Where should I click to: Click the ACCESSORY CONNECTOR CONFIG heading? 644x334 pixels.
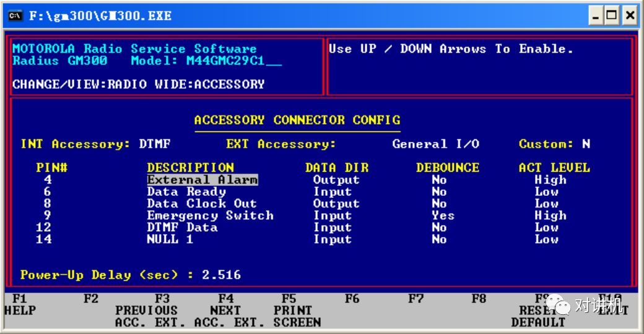pos(297,120)
